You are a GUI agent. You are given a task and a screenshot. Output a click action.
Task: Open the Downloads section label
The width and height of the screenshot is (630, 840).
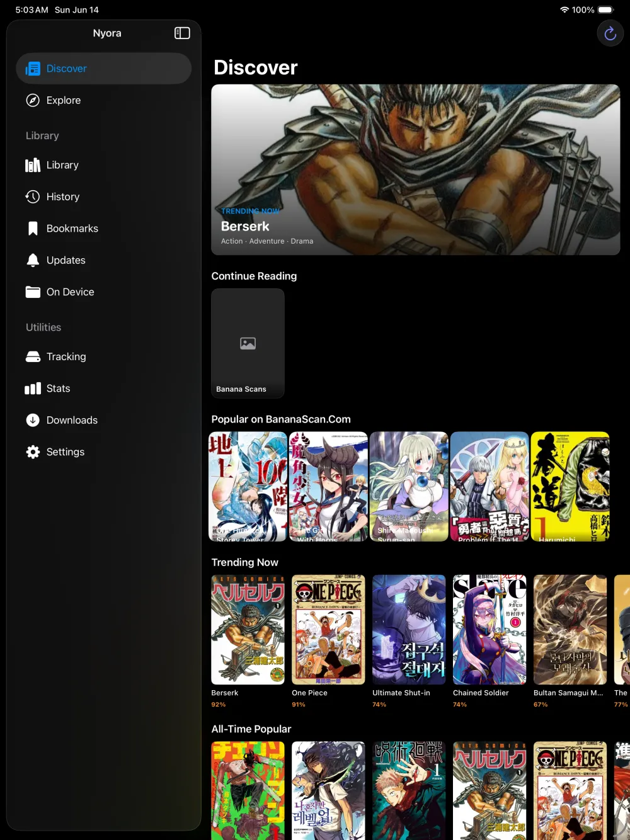click(x=72, y=420)
